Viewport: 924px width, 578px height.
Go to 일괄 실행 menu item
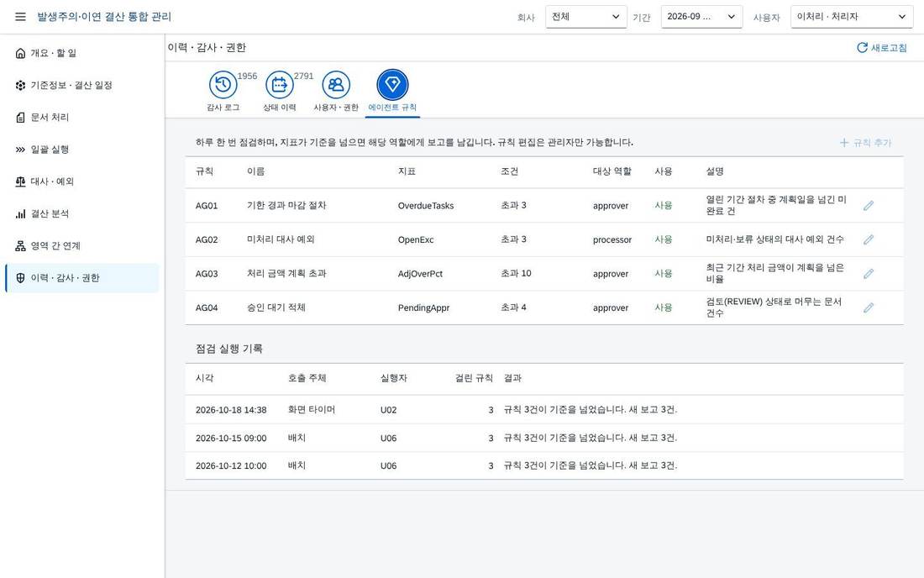tap(82, 150)
